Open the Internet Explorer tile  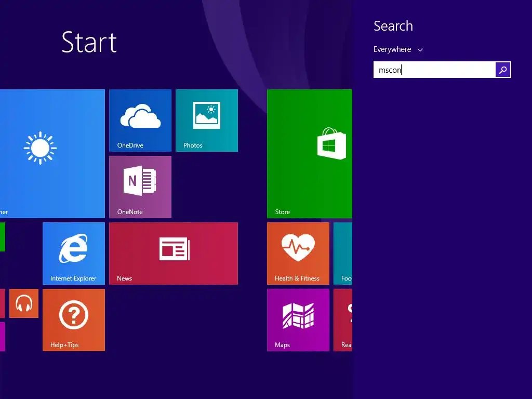(74, 254)
